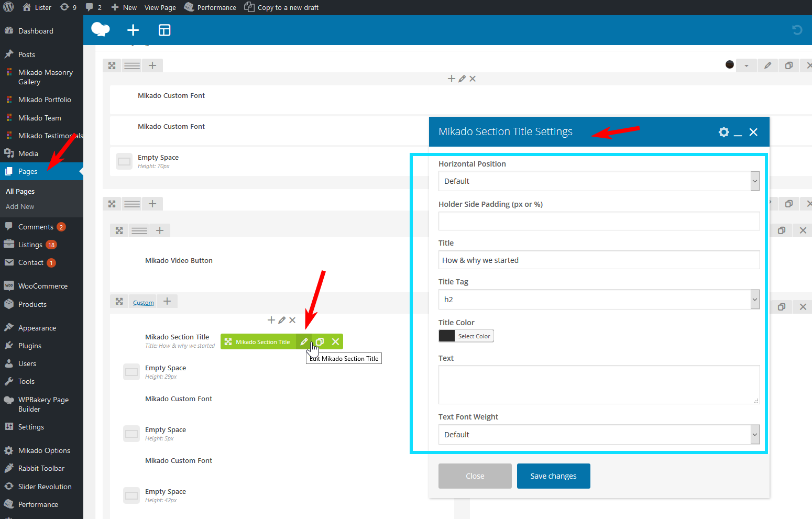Viewport: 812px width, 519px height.
Task: Click the Custom column layout link
Action: (144, 303)
